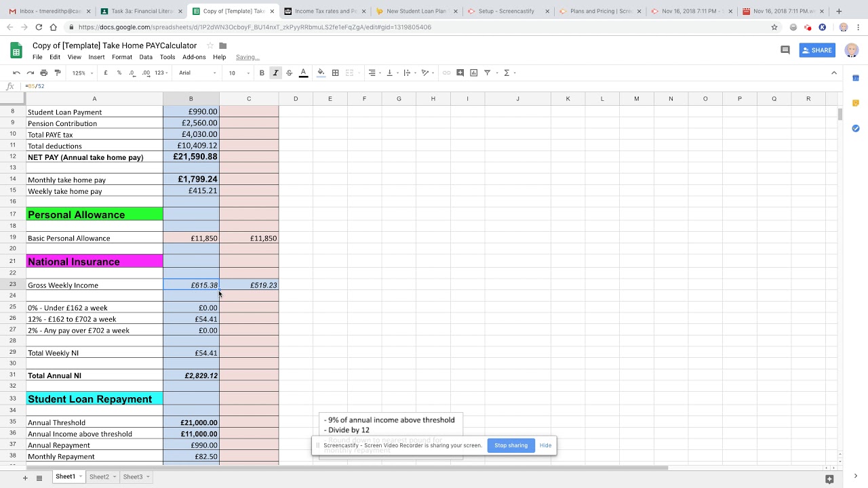Open horizontal align dropdown
Viewport: 868px width, 488px height.
[374, 73]
